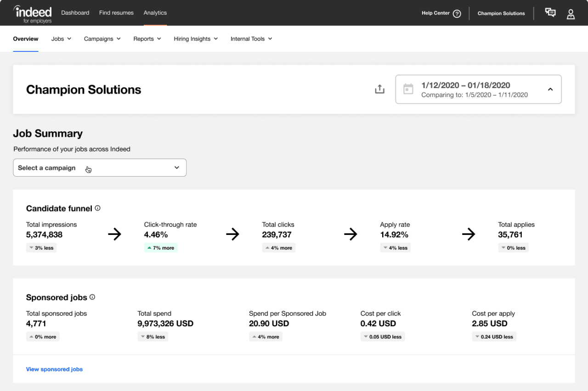The height and width of the screenshot is (391, 588).
Task: Show Candidate funnel info icon
Action: pyautogui.click(x=97, y=208)
